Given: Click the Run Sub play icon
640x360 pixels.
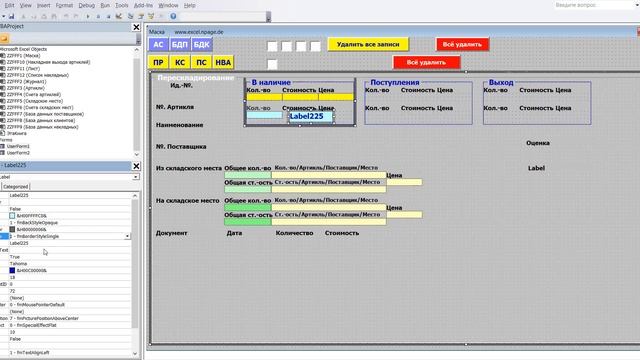Looking at the screenshot, I should (x=88, y=16).
